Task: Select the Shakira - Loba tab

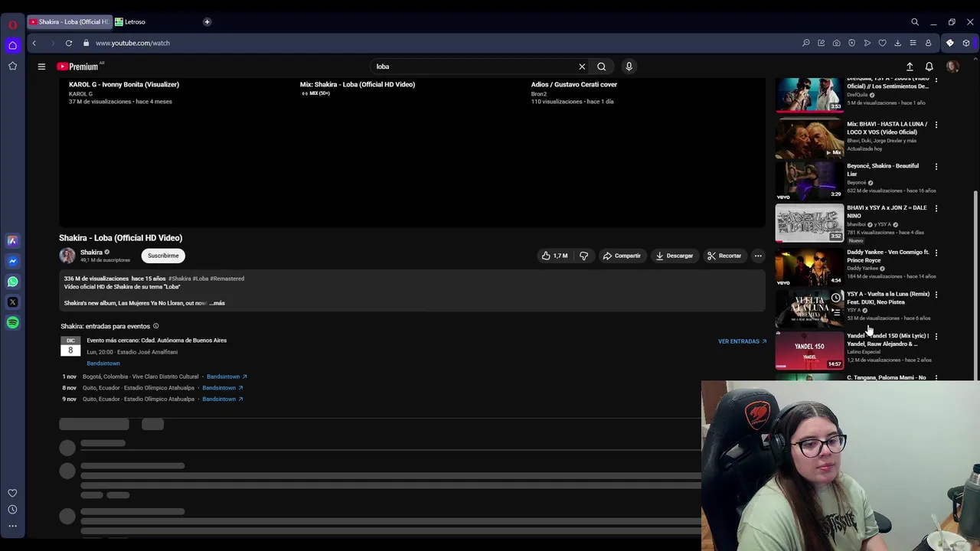Action: (70, 21)
